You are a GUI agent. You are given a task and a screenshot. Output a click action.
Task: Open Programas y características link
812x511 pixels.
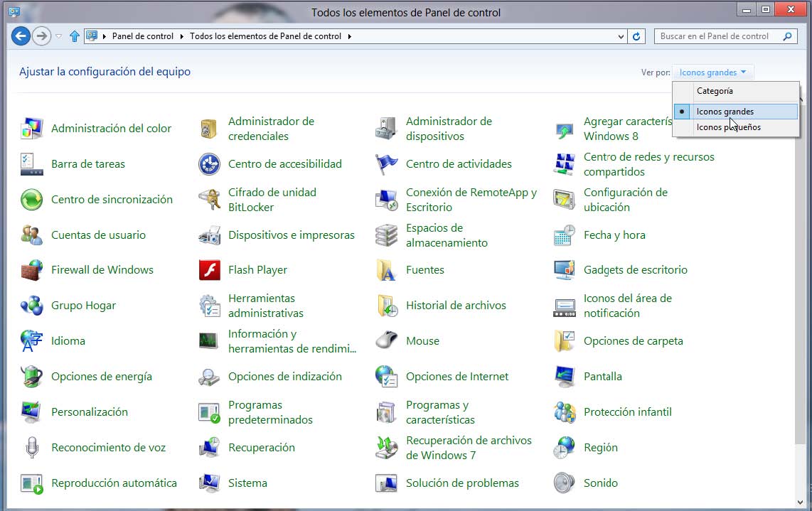(440, 412)
